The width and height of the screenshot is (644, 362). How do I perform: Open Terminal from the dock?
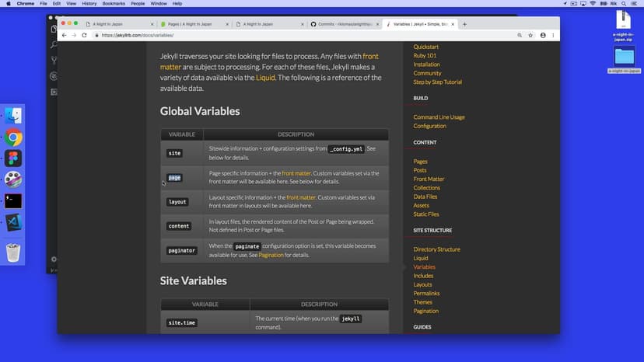pyautogui.click(x=13, y=200)
